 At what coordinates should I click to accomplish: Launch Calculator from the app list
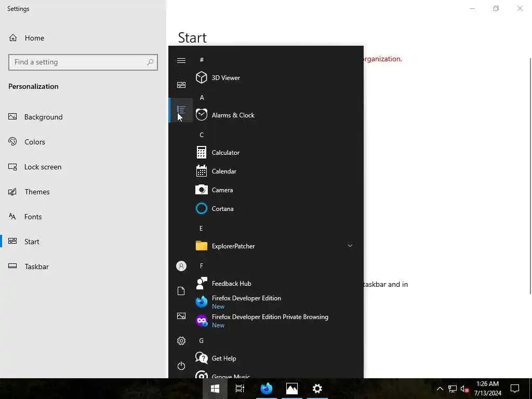coord(275,153)
